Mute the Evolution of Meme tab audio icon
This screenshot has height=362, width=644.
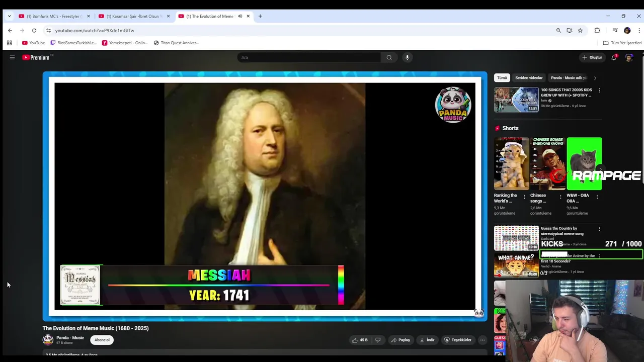240,16
